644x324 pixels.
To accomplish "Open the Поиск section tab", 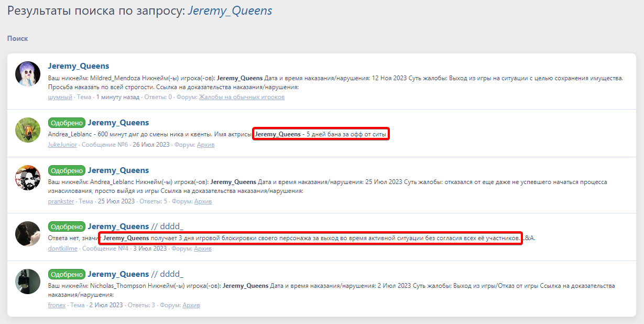I will 17,38.
